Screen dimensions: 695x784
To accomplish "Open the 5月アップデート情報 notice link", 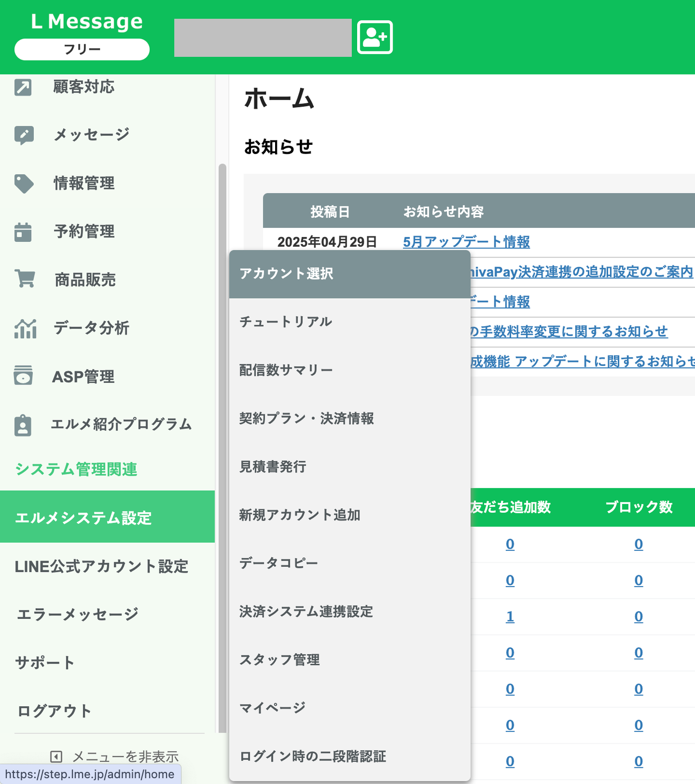I will tap(467, 242).
